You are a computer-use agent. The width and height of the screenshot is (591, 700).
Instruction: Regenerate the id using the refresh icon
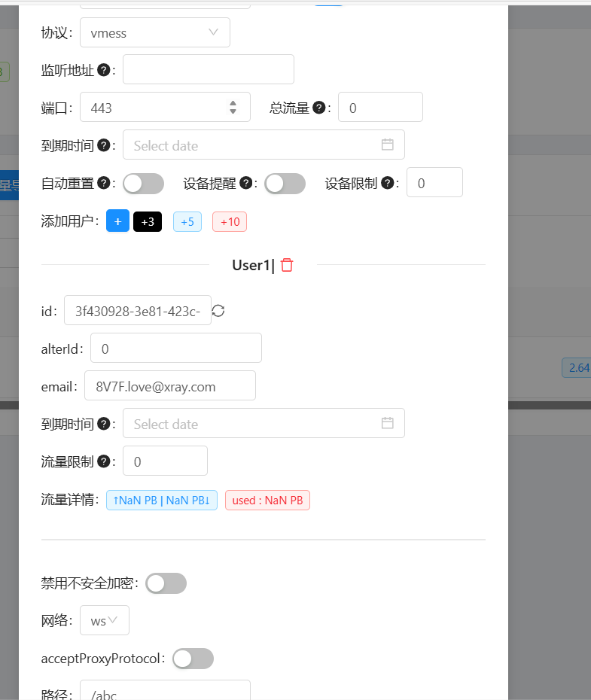coord(218,311)
